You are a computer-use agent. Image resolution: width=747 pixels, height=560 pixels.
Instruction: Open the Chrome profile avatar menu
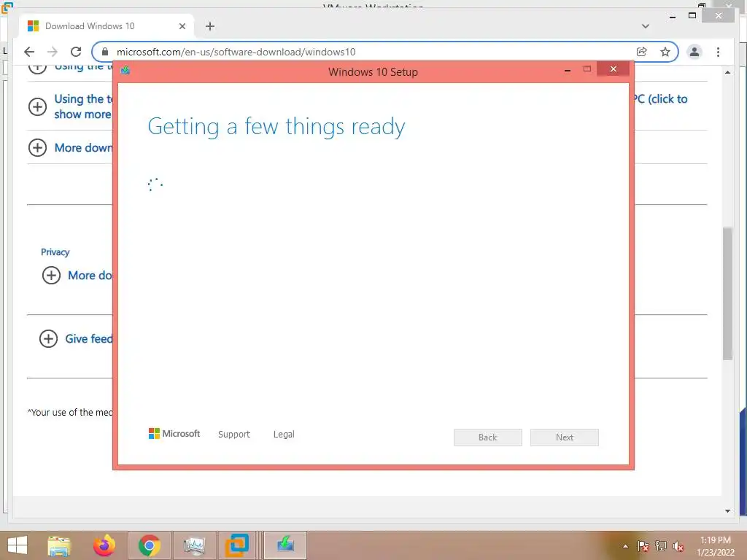point(694,52)
